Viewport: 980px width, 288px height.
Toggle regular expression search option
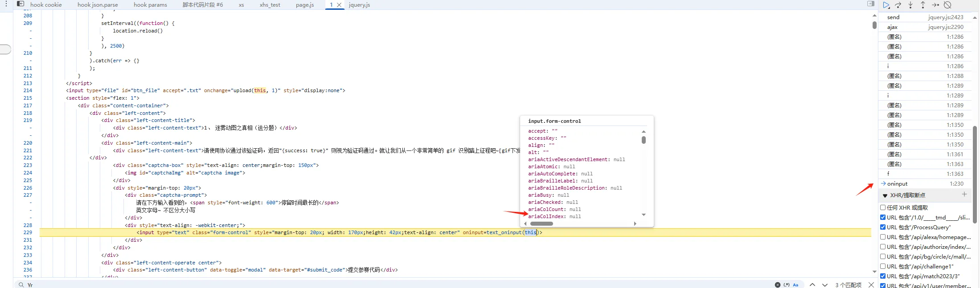(787, 285)
